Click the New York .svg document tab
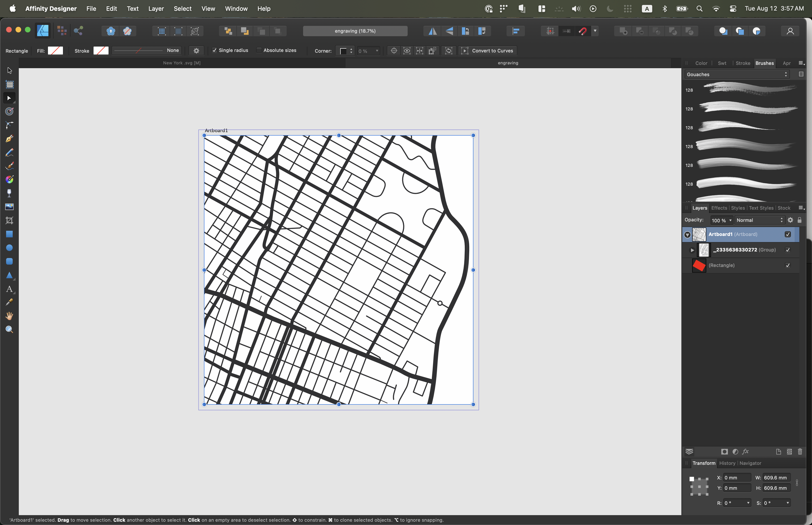 (x=181, y=63)
